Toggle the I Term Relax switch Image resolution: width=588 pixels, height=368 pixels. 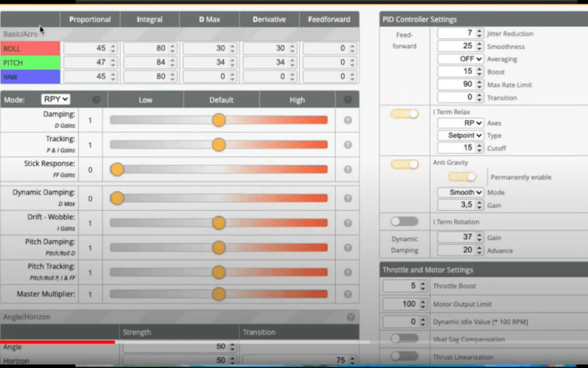[404, 114]
